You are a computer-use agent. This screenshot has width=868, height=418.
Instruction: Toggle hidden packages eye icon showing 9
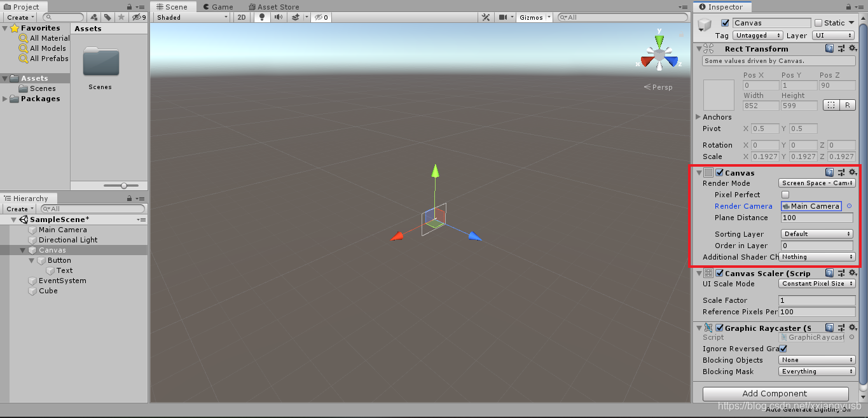tap(139, 17)
